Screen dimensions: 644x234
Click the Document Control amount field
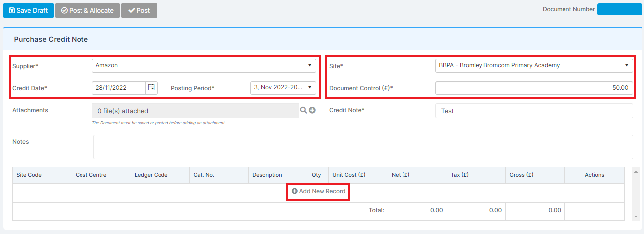[x=534, y=88]
